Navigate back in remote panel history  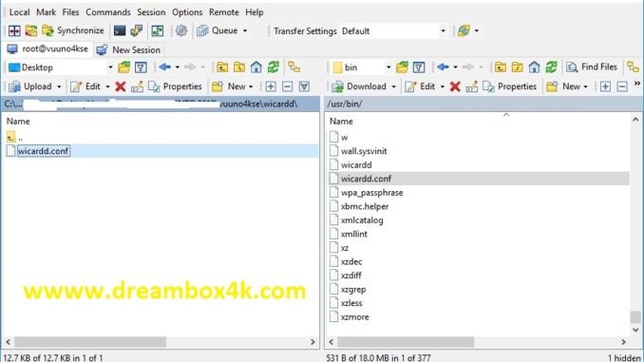[443, 67]
